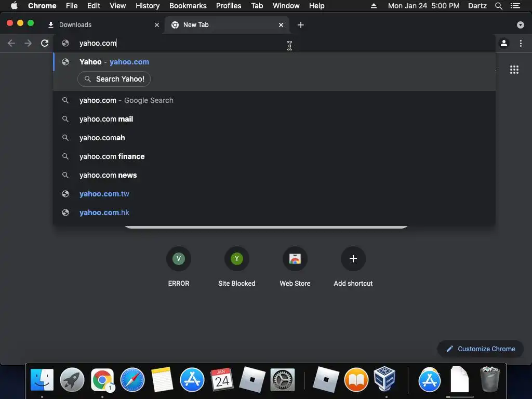Open the History menu
Viewport: 532px width, 399px height.
point(148,6)
